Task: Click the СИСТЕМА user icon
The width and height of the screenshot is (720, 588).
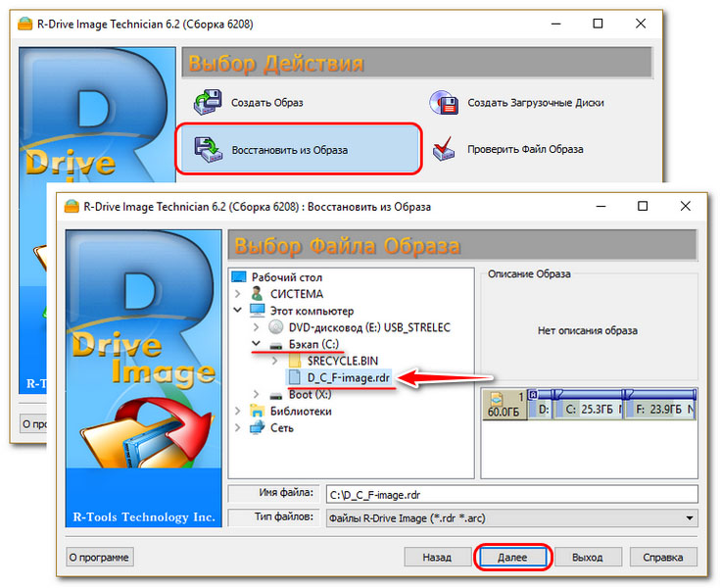Action: pos(257,294)
